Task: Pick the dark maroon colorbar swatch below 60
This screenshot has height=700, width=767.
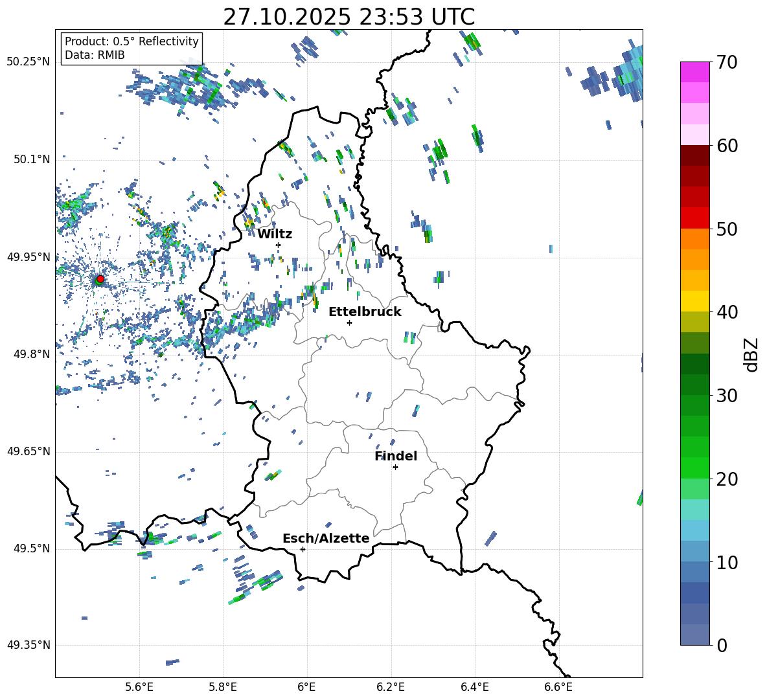Action: point(695,155)
